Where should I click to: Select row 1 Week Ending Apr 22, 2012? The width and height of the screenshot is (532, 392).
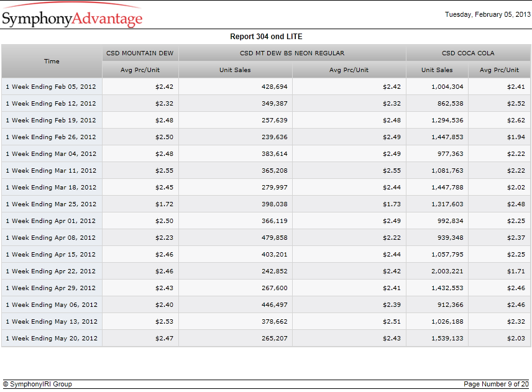click(x=266, y=271)
